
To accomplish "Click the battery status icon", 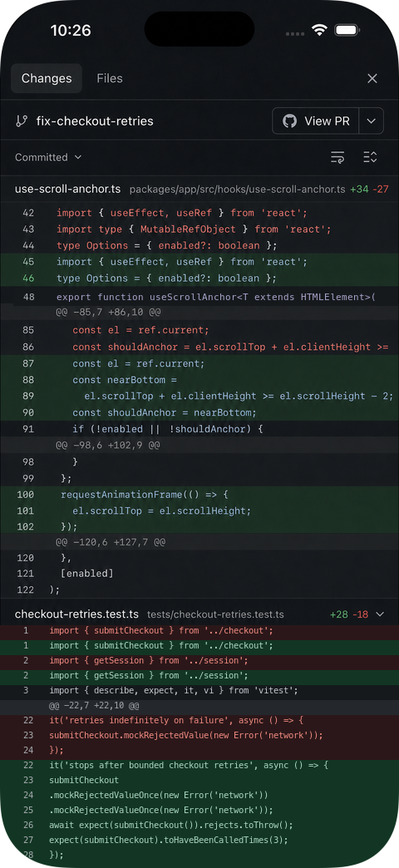I will (x=347, y=31).
